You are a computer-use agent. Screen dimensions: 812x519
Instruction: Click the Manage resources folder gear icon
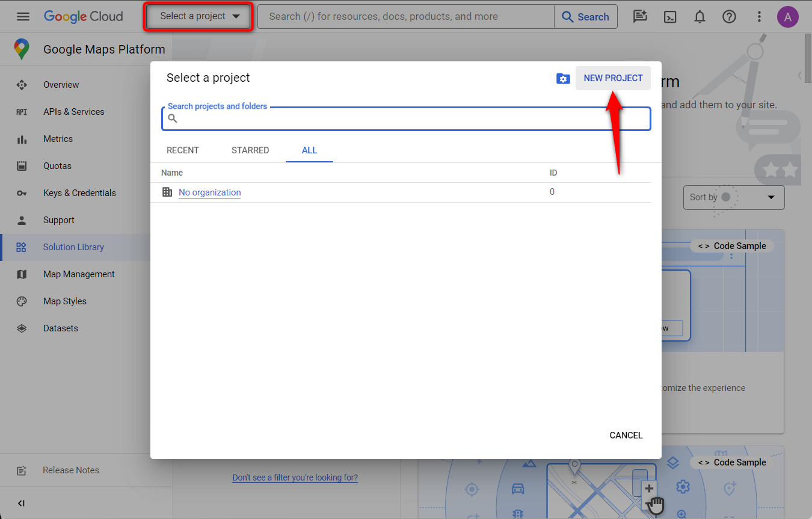[x=563, y=78]
